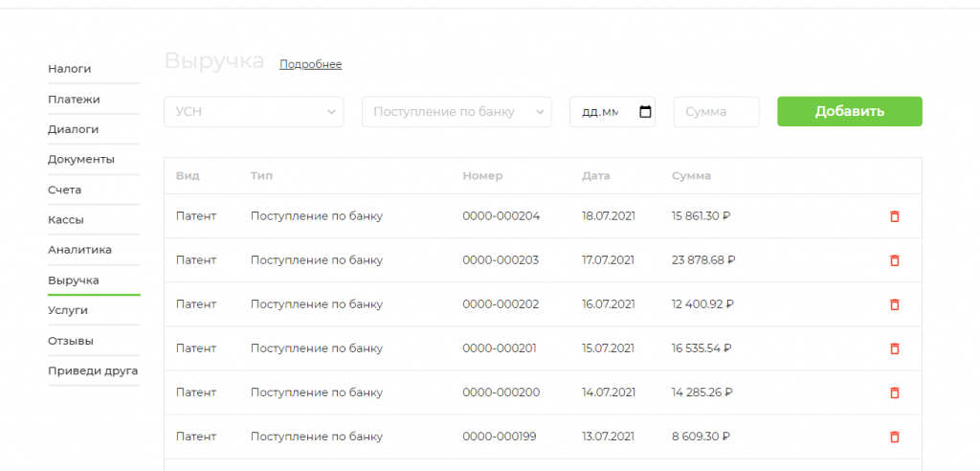The height and width of the screenshot is (471, 980).
Task: Open Кассы in the sidebar
Action: (66, 220)
